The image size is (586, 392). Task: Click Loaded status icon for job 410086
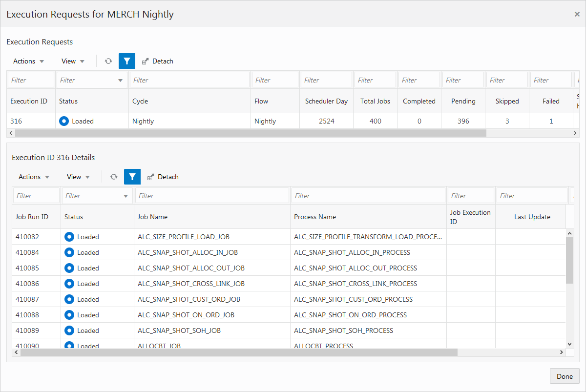tap(69, 284)
